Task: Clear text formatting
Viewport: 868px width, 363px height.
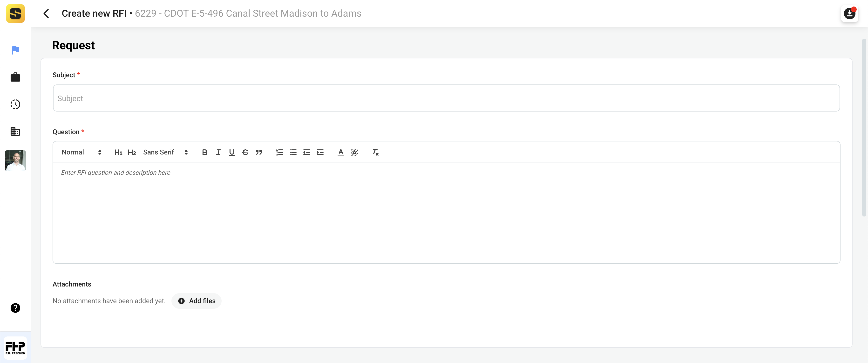Action: [x=375, y=152]
